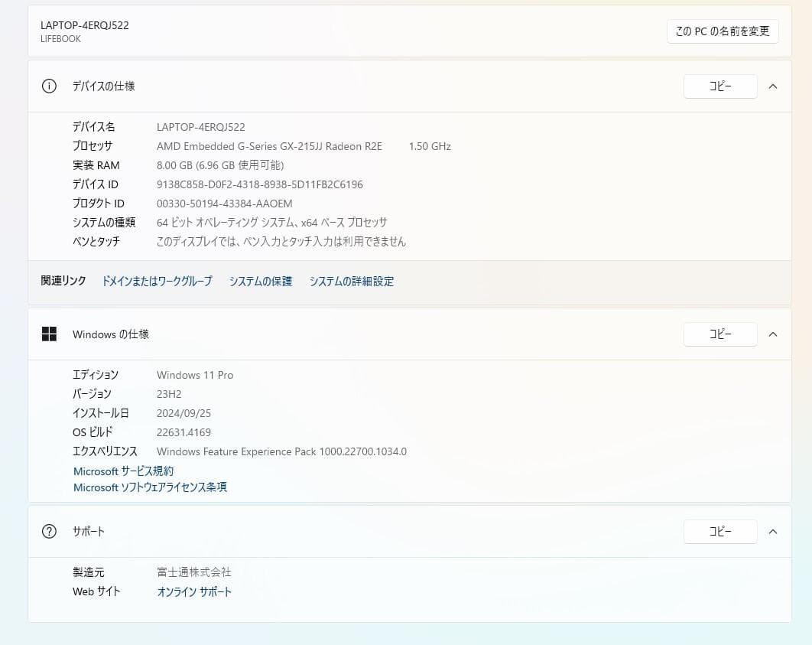Open システムの詳細設定
The height and width of the screenshot is (645, 812).
(x=352, y=281)
